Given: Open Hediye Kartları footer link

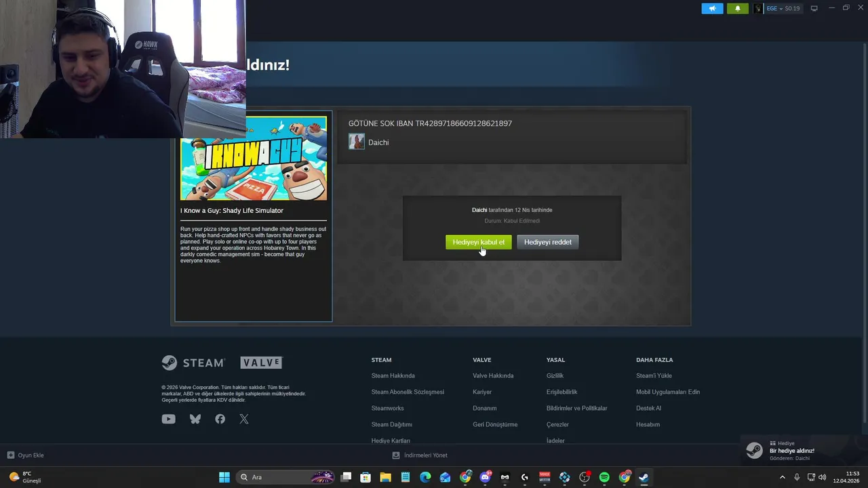Looking at the screenshot, I should coord(391,441).
